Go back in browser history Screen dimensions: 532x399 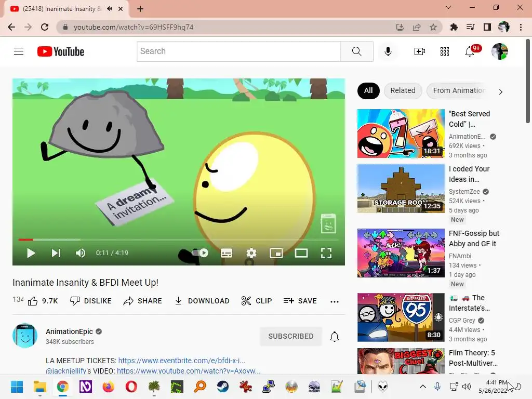pyautogui.click(x=11, y=27)
